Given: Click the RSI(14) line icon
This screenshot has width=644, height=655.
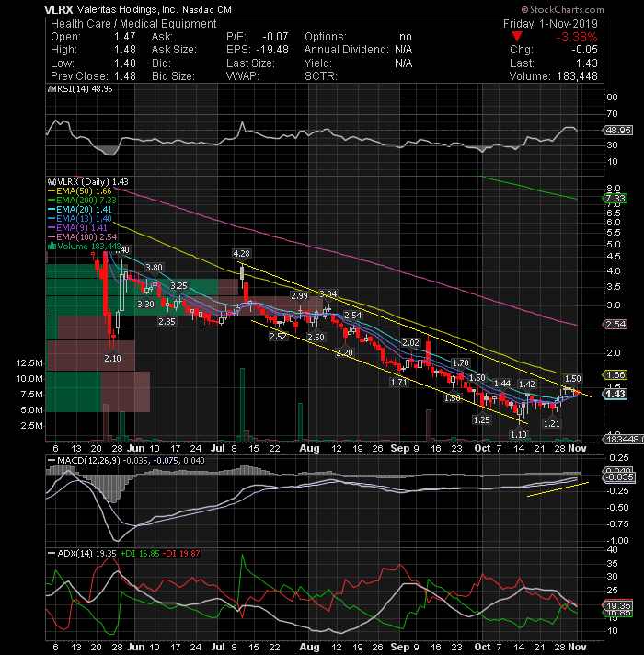Looking at the screenshot, I should 52,89.
